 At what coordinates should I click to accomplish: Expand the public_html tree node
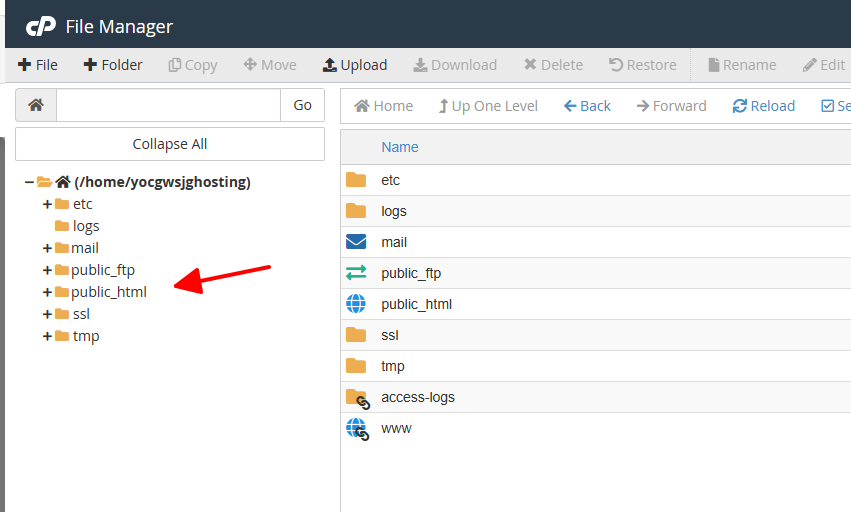(47, 292)
